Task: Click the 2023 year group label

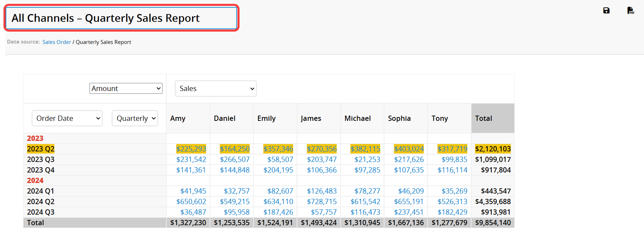Action: (x=35, y=138)
